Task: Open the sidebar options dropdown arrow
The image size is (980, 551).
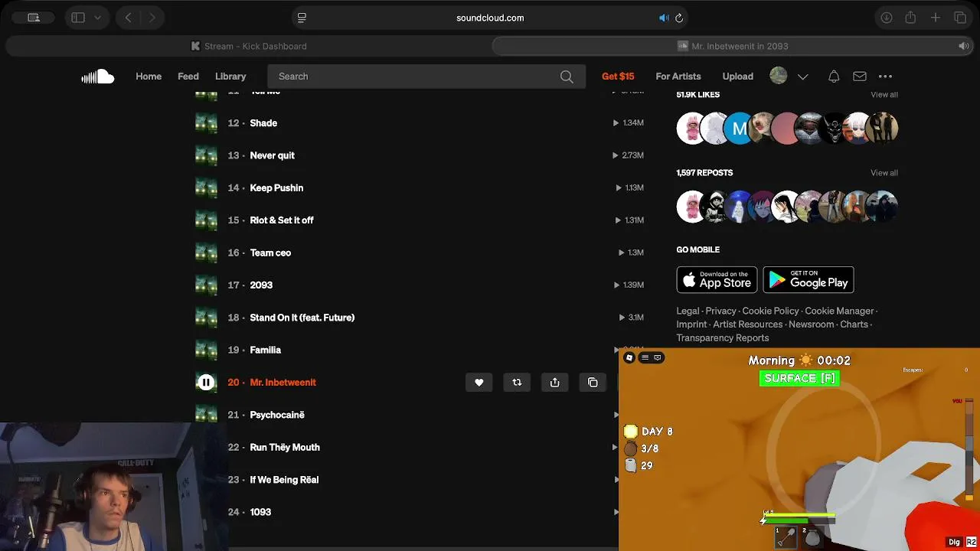Action: pyautogui.click(x=97, y=18)
